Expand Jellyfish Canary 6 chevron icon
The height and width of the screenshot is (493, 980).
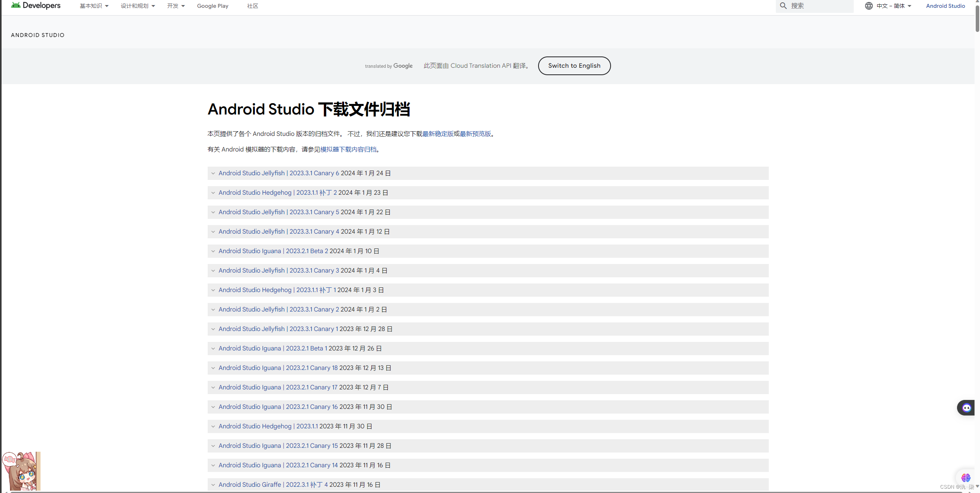click(213, 173)
